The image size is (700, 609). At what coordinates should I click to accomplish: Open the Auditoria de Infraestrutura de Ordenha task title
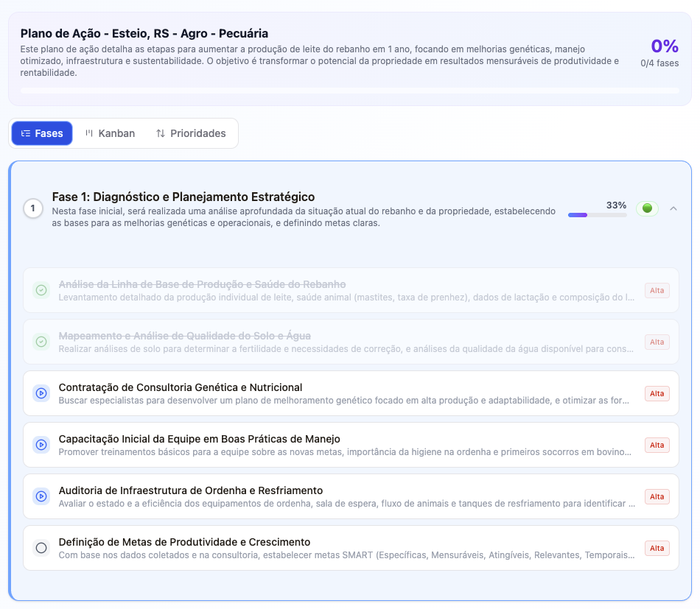click(x=191, y=490)
